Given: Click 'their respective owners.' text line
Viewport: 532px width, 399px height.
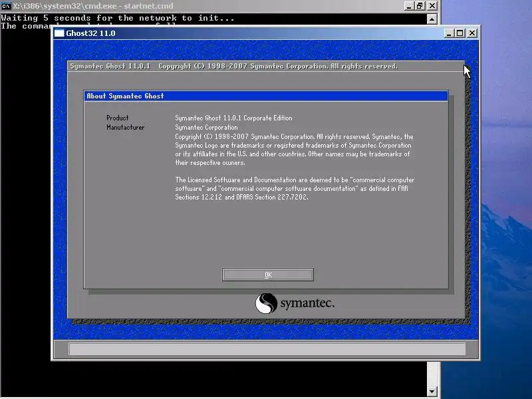Looking at the screenshot, I should 210,162.
